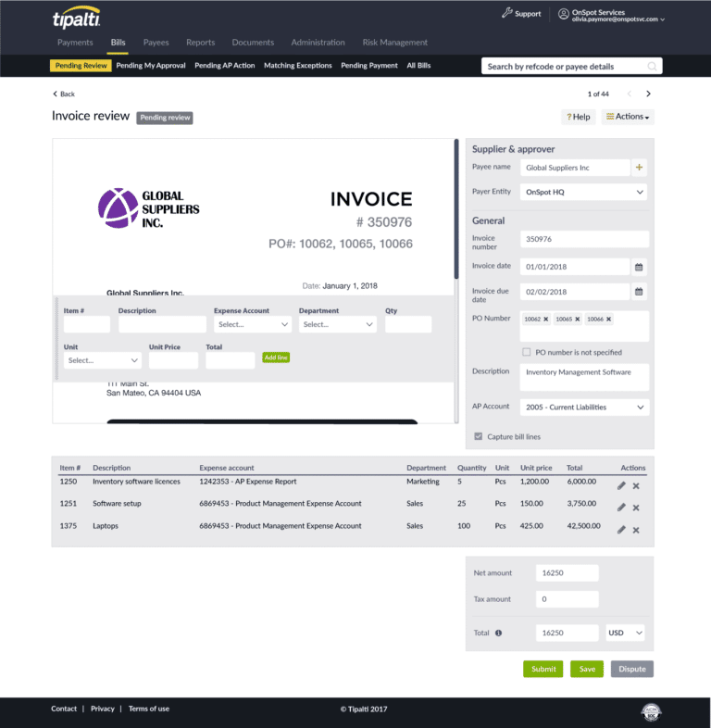Open the Payments menu
The height and width of the screenshot is (728, 711).
(75, 43)
